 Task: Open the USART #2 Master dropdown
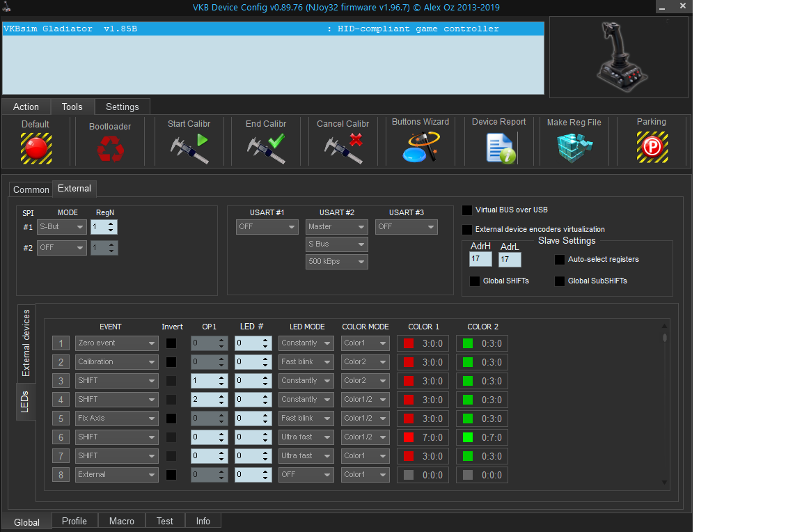(x=337, y=227)
